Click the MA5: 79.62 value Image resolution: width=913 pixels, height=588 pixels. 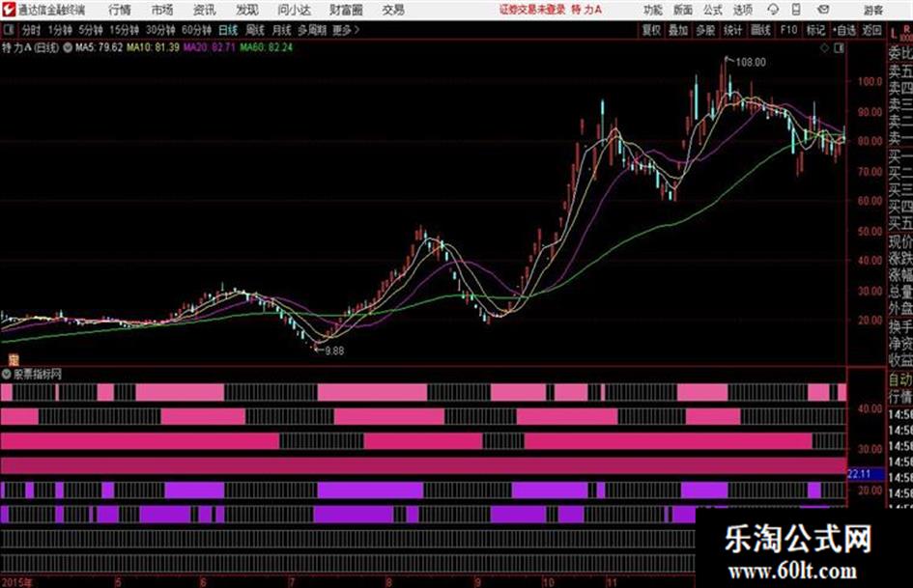pyautogui.click(x=99, y=47)
